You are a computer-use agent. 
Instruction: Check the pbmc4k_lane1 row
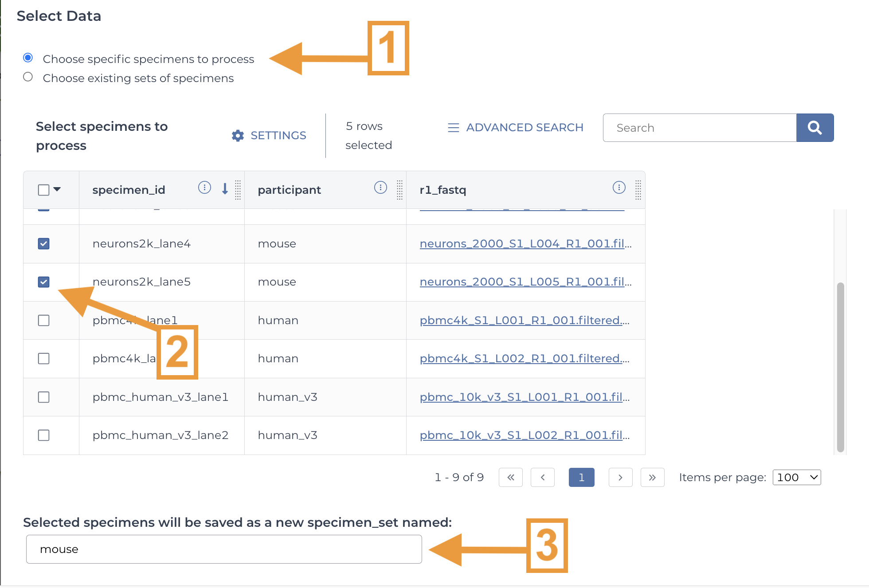(x=43, y=320)
